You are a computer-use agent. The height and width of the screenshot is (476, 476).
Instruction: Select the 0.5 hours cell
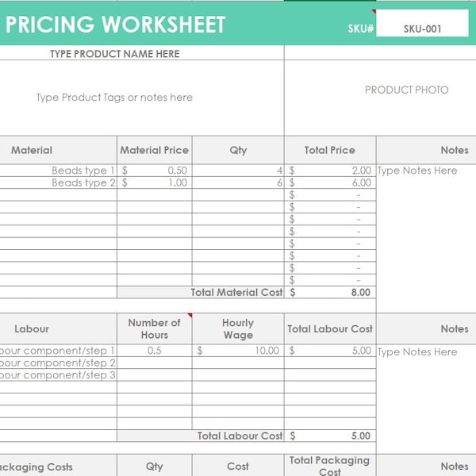click(x=155, y=351)
